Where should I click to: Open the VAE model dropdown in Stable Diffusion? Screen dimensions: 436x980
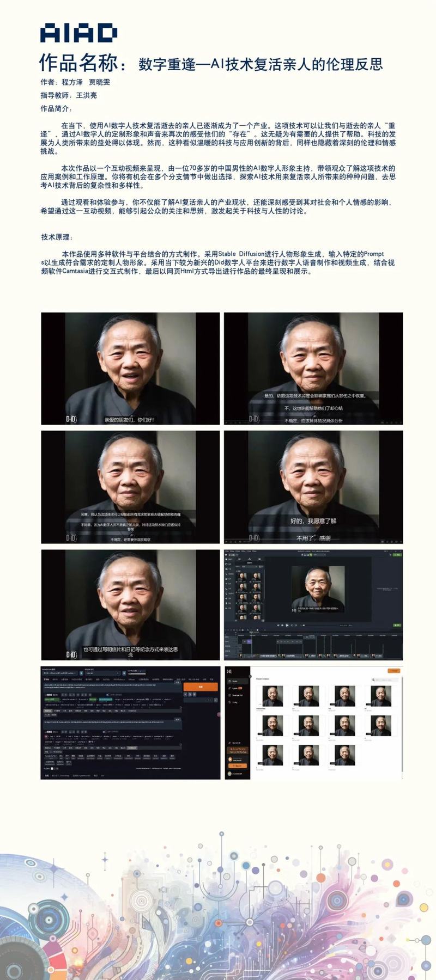click(x=101, y=673)
